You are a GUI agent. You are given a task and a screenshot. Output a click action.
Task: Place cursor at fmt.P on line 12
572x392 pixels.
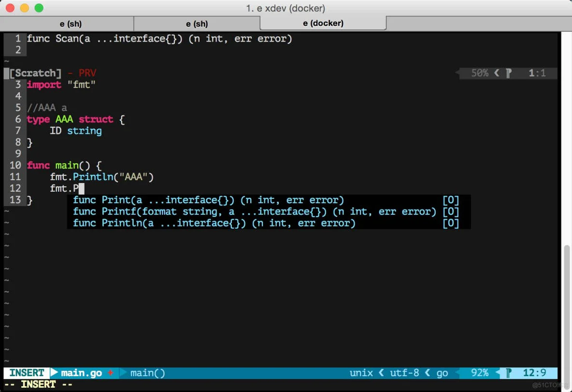64,189
